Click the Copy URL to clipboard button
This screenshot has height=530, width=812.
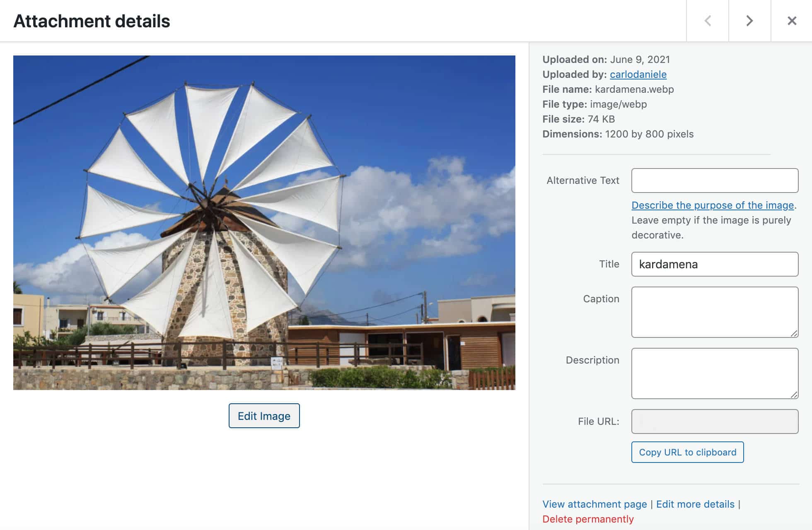[687, 452]
